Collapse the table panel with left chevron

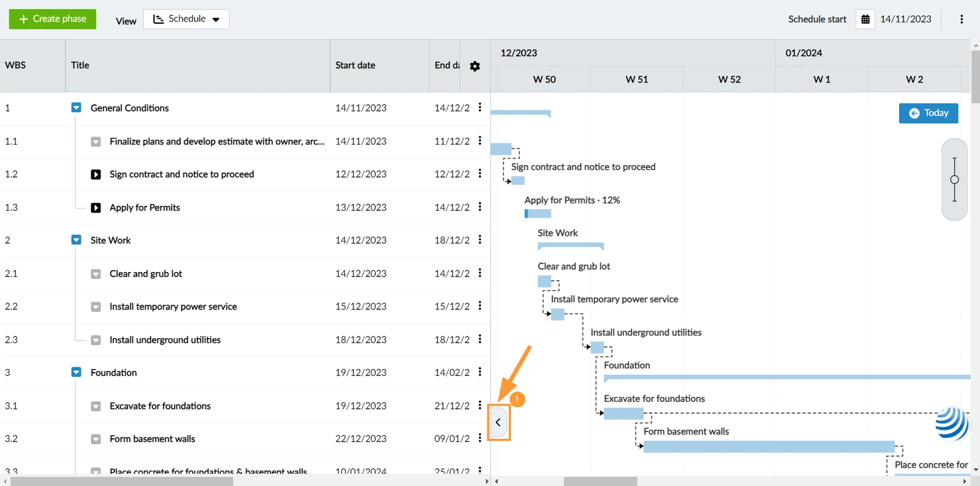pos(498,422)
